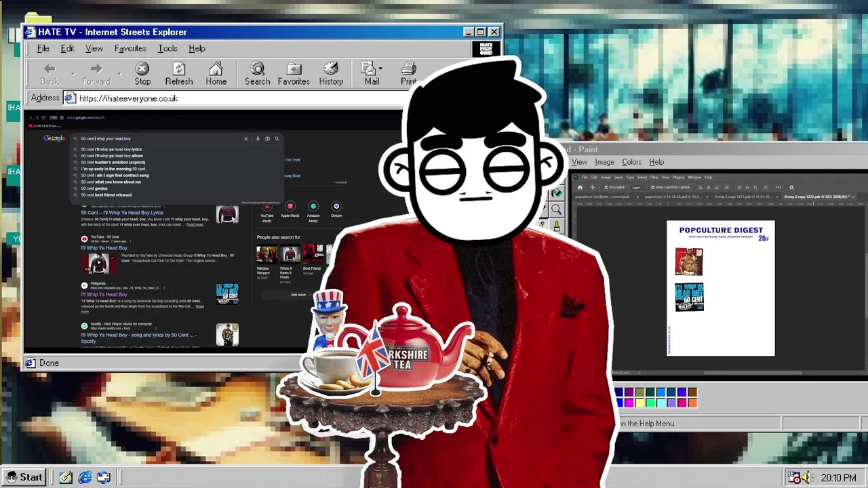Click the Amazon Music listen icon
The image size is (868, 488).
[313, 207]
